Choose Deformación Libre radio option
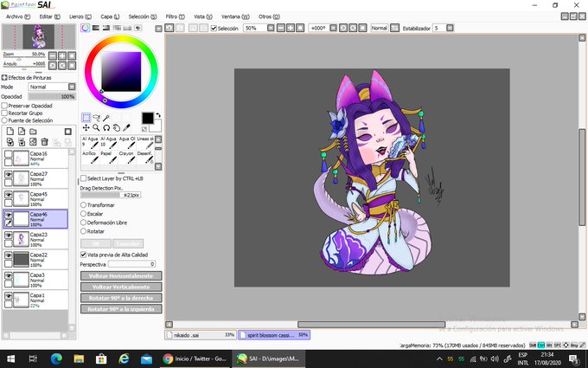 pyautogui.click(x=84, y=223)
